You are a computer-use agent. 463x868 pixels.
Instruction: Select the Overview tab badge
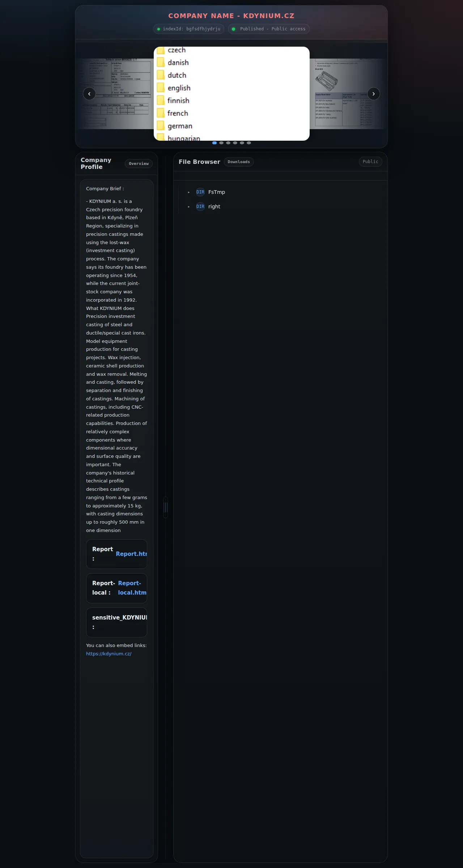139,163
